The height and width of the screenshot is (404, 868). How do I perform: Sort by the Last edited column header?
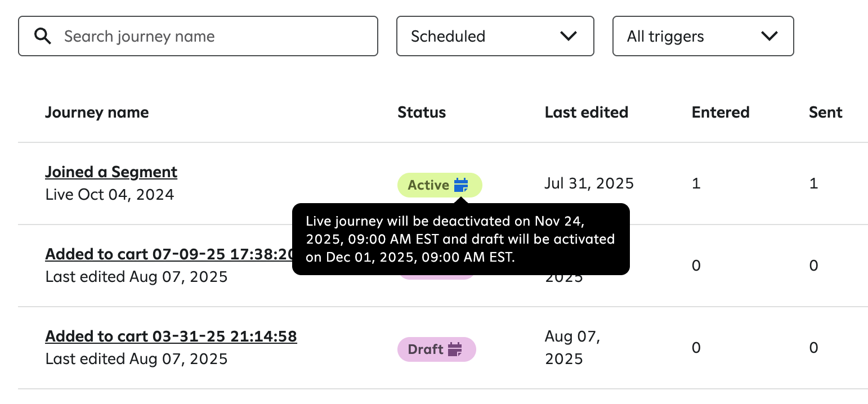point(587,112)
